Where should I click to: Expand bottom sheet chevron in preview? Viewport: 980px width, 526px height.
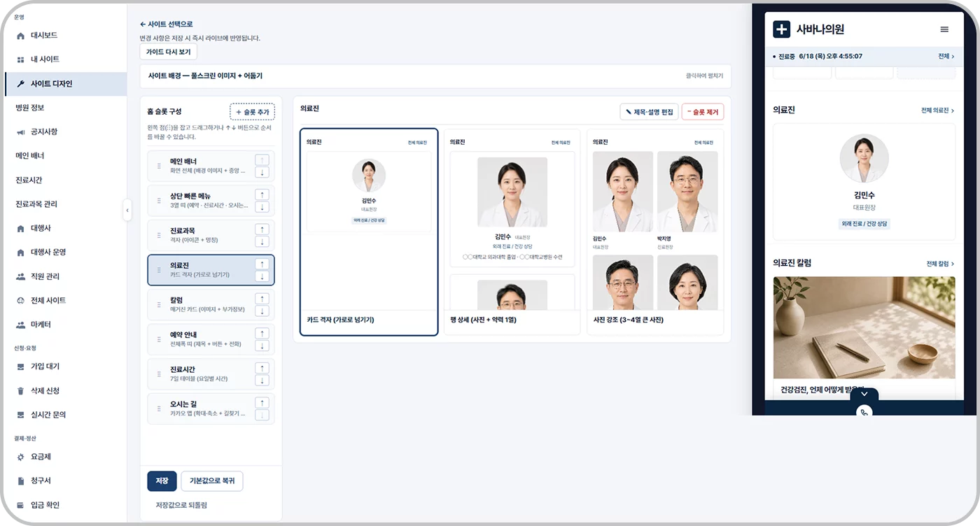pos(864,395)
